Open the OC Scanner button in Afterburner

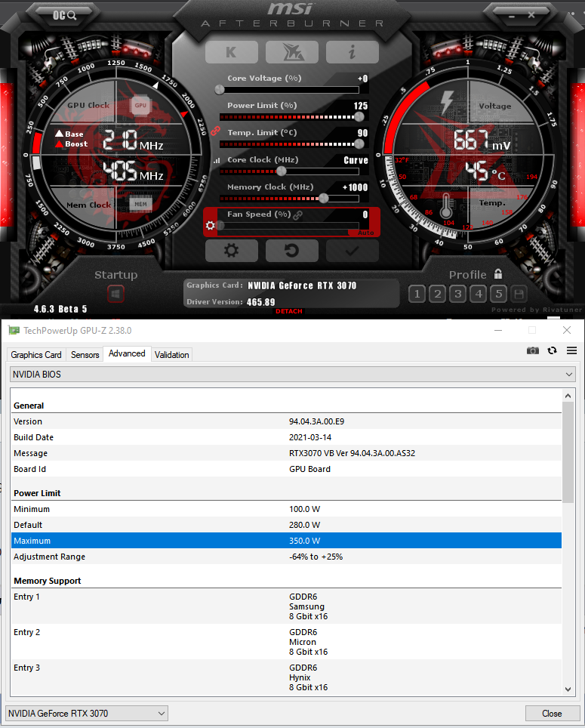pyautogui.click(x=64, y=15)
